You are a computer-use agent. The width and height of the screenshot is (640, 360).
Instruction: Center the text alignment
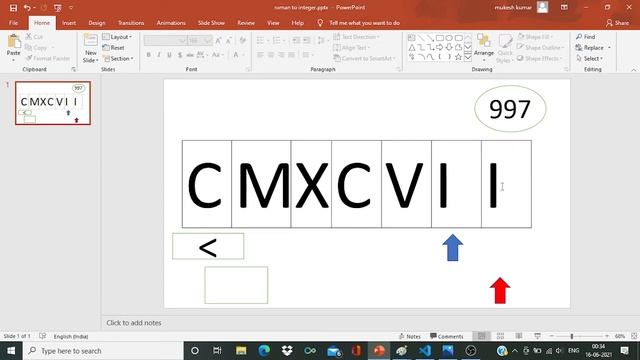pyautogui.click(x=271, y=55)
